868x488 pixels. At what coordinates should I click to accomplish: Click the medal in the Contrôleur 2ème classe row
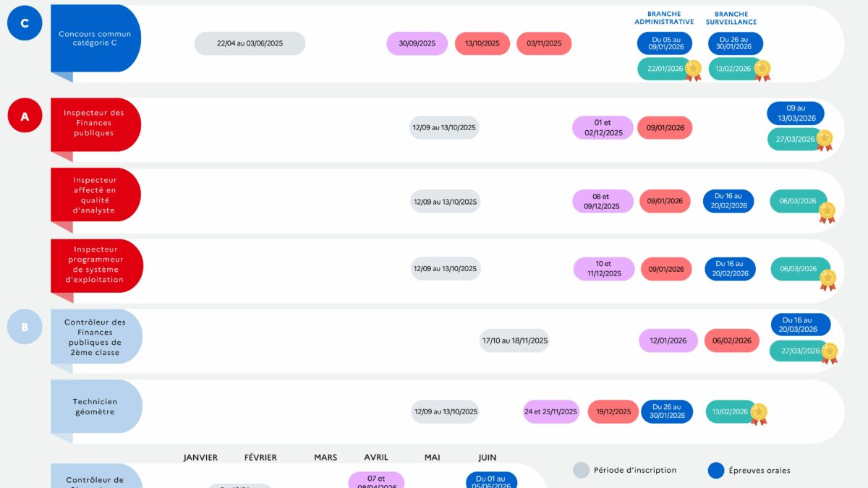(829, 352)
